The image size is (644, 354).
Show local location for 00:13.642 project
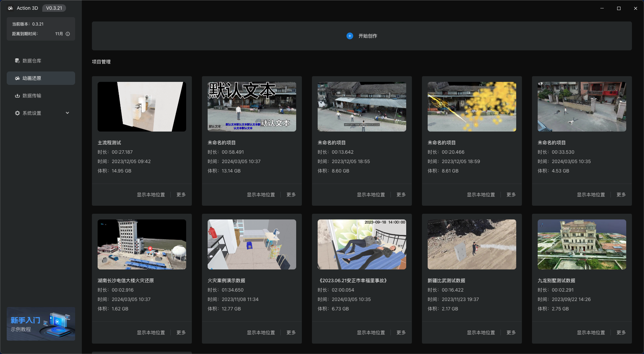[x=371, y=195]
